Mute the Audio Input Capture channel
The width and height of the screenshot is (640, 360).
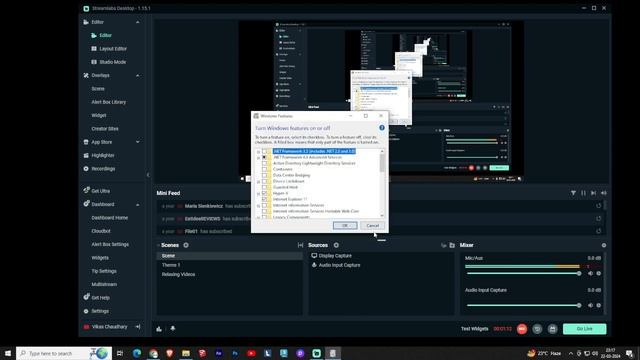[590, 305]
